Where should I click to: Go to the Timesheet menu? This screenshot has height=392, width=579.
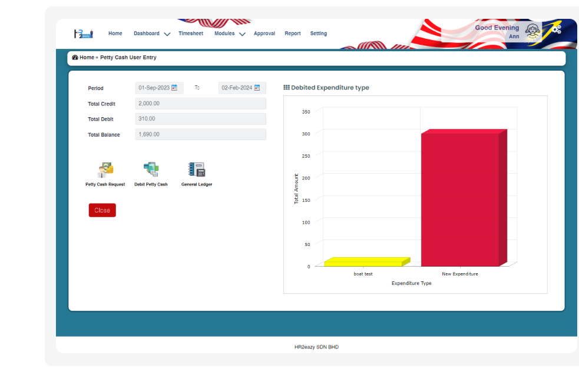(191, 34)
